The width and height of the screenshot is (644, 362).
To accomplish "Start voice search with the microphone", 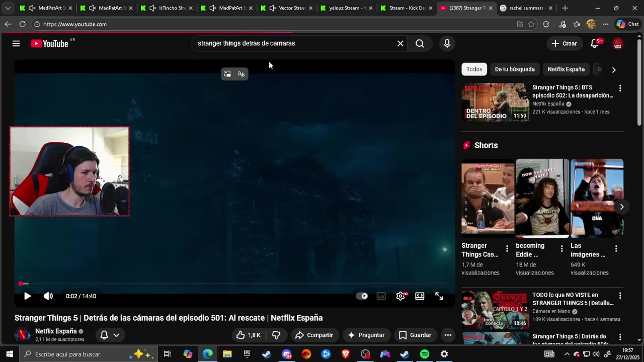I will coord(447,44).
